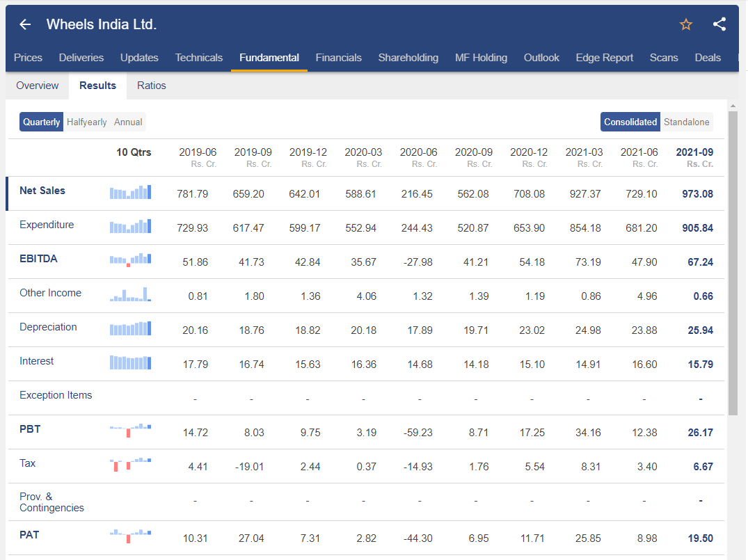Switch to Annual results view
The image size is (748, 560).
pos(128,122)
